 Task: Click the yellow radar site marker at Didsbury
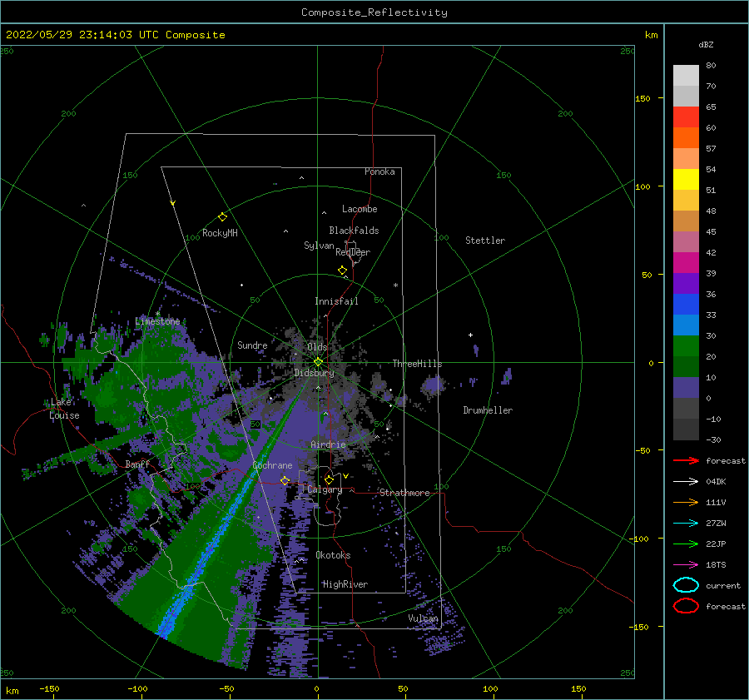[318, 362]
